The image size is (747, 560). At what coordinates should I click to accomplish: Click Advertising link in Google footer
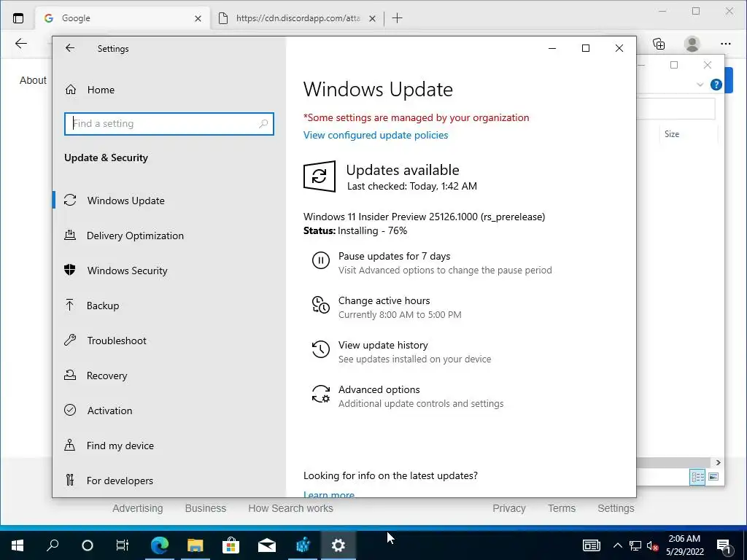(x=138, y=508)
